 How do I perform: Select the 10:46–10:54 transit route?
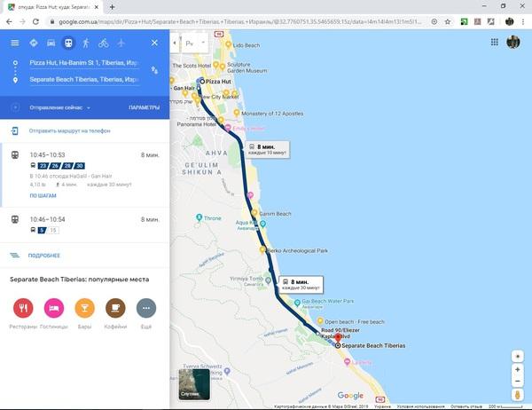[85, 225]
